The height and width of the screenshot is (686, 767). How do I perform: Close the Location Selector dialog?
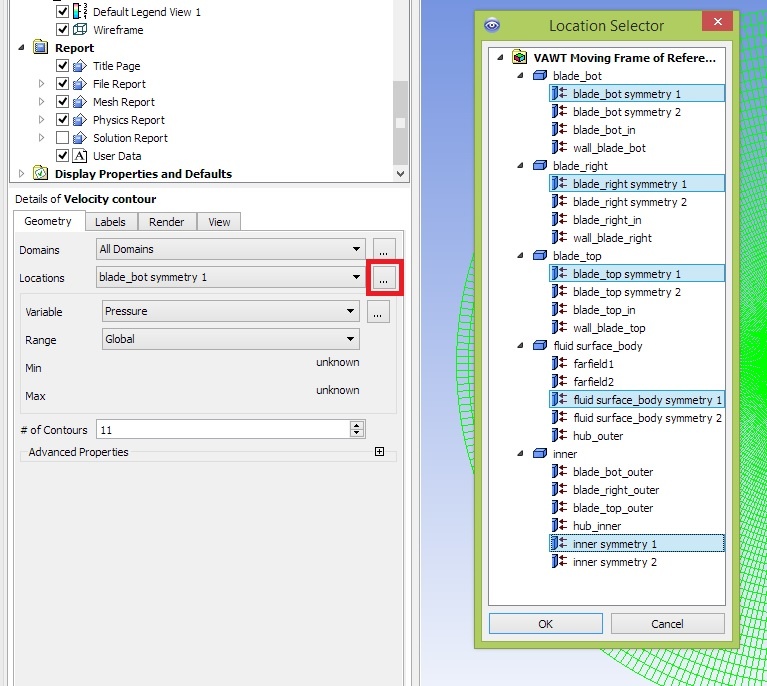click(x=718, y=22)
